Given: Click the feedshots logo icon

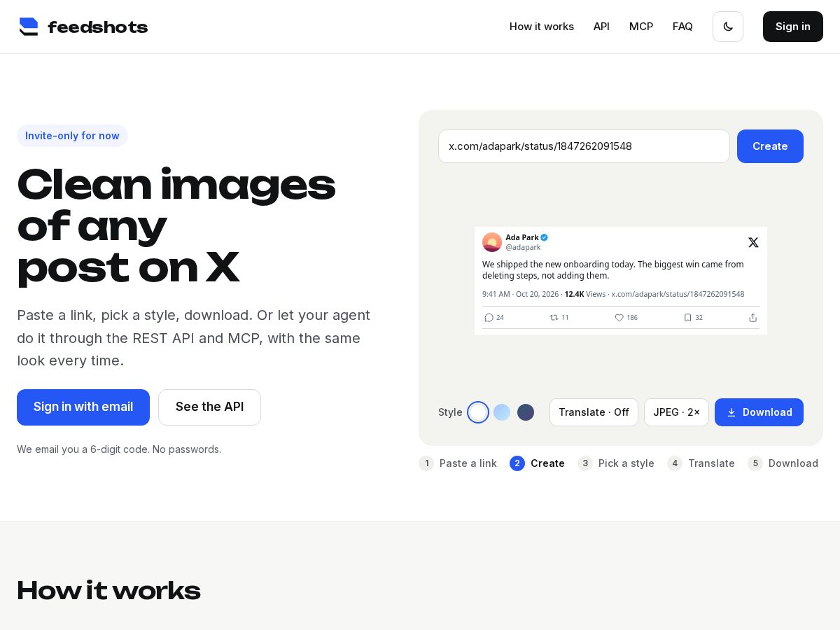Looking at the screenshot, I should (29, 27).
